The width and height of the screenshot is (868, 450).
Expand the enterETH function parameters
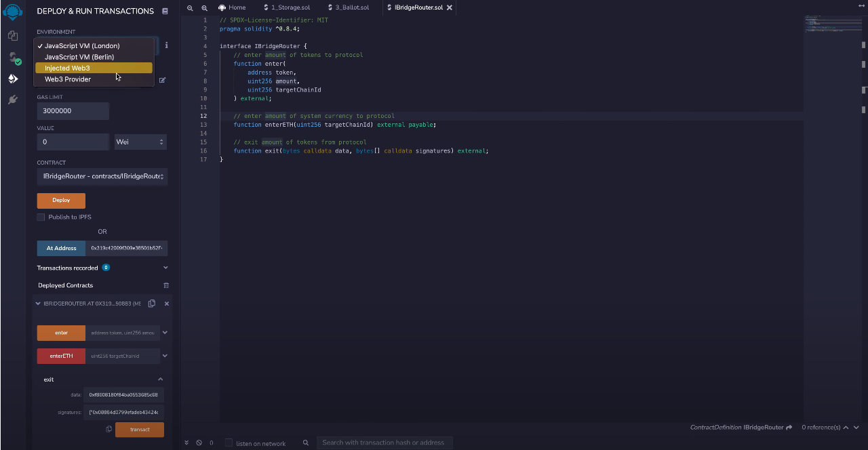(165, 356)
